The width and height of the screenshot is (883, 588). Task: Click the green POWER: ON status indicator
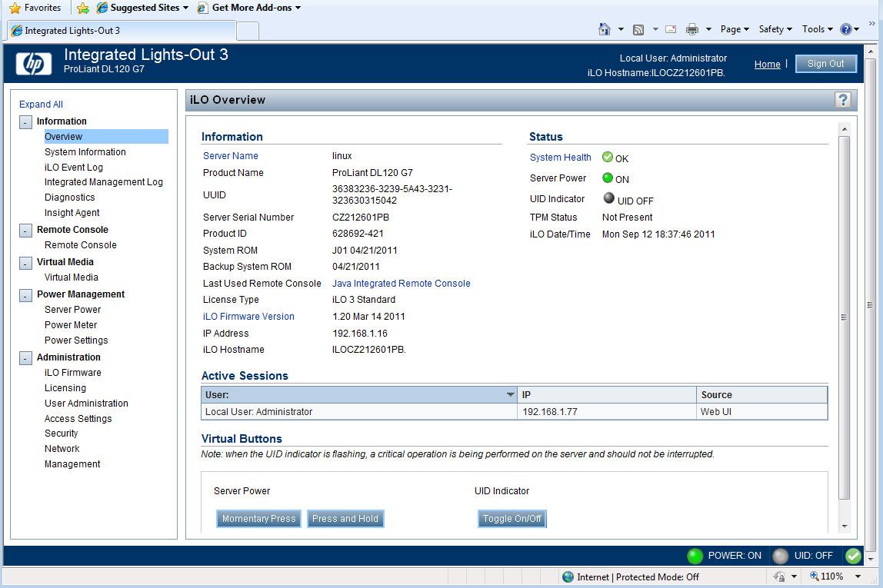695,556
